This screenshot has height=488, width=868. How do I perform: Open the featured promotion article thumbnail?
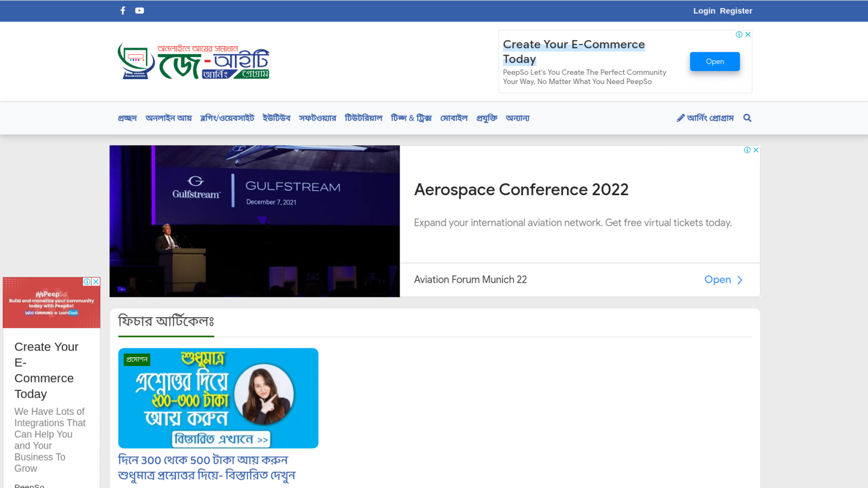[218, 398]
